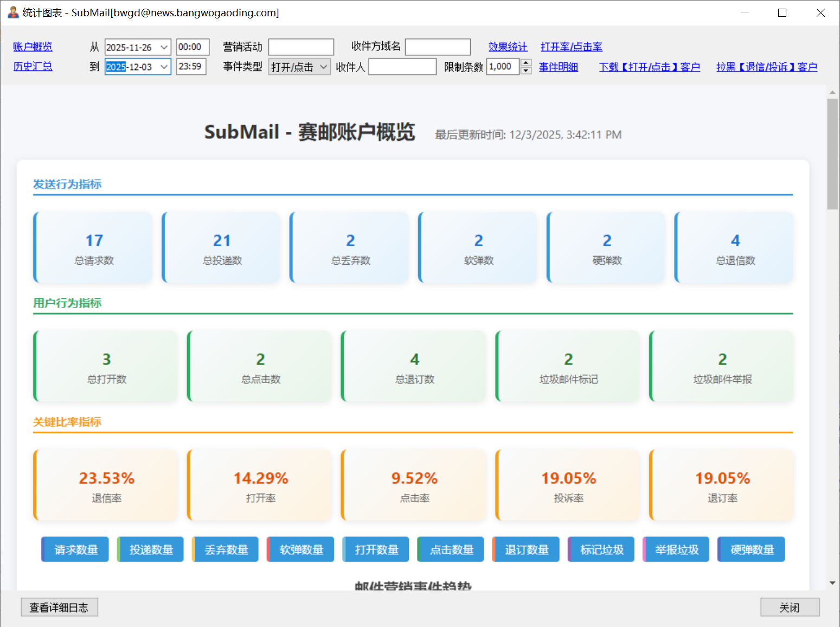840x627 pixels.
Task: Click 拉黑【退信/投诉】客户 link
Action: pos(767,66)
